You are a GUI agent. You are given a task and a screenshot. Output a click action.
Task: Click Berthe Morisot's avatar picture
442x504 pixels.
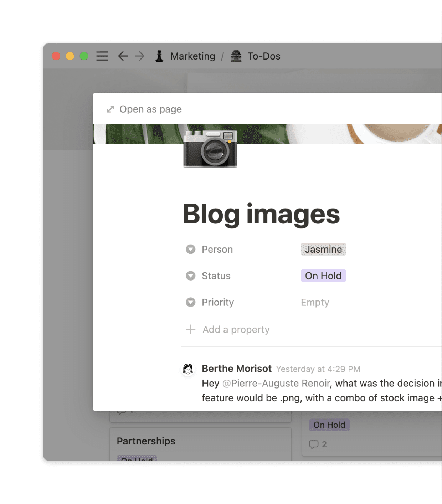click(188, 370)
